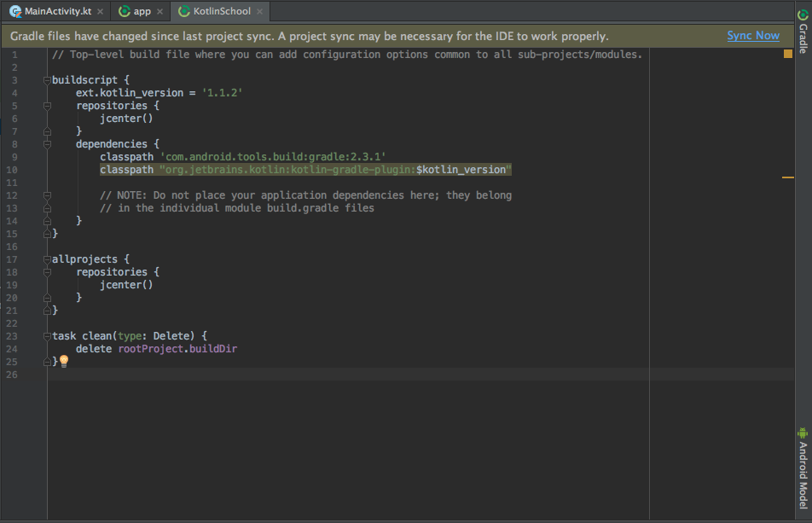Screen dimensions: 812x523
Task: Collapse the task clean block fold marker
Action: tap(47, 336)
